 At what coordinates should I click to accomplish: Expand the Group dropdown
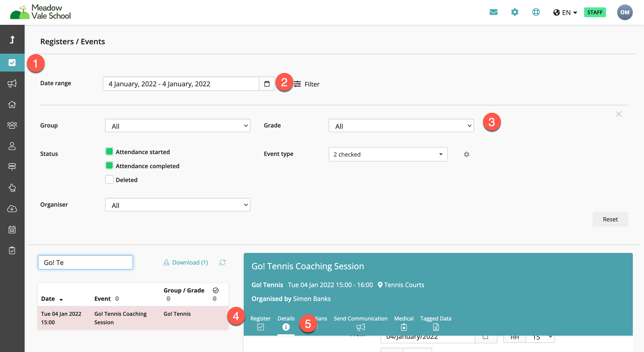coord(178,126)
